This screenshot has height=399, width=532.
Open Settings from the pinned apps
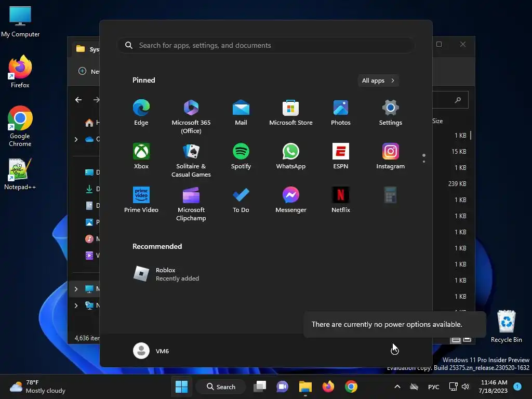[x=391, y=113]
